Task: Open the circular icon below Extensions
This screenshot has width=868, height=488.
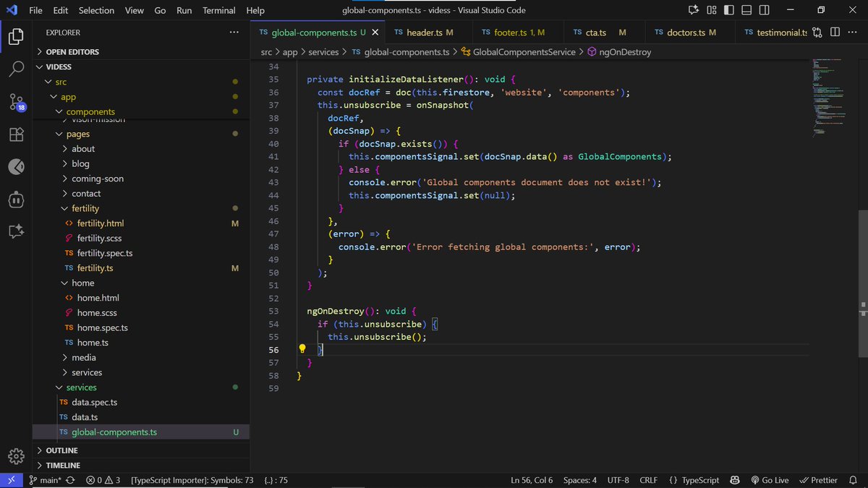Action: click(x=16, y=167)
